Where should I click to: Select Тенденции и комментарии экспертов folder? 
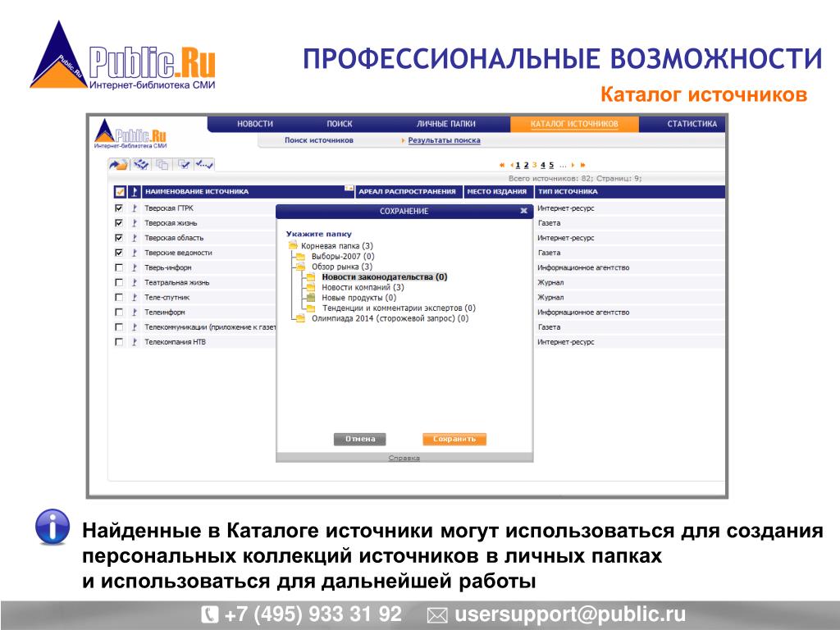coord(399,308)
